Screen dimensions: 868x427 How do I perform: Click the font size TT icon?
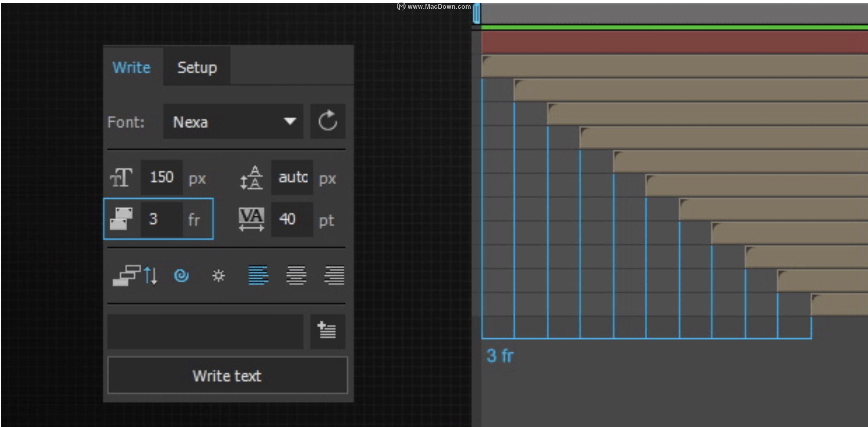click(121, 177)
